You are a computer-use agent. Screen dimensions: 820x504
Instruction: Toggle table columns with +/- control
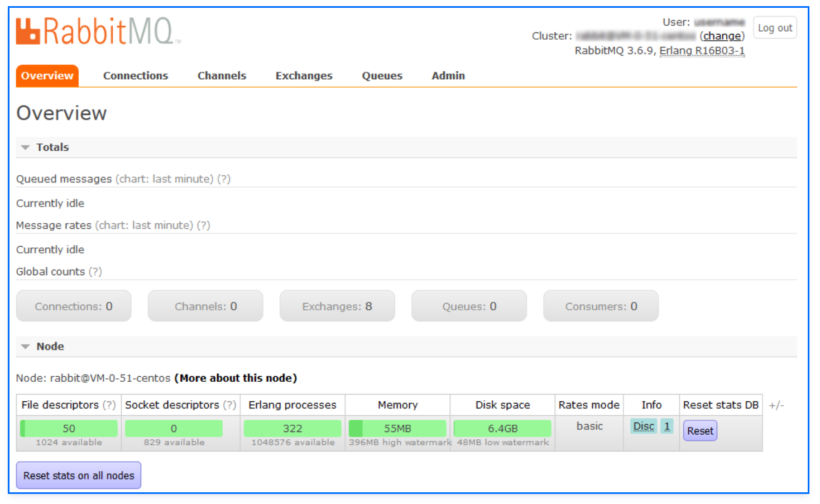tap(776, 406)
